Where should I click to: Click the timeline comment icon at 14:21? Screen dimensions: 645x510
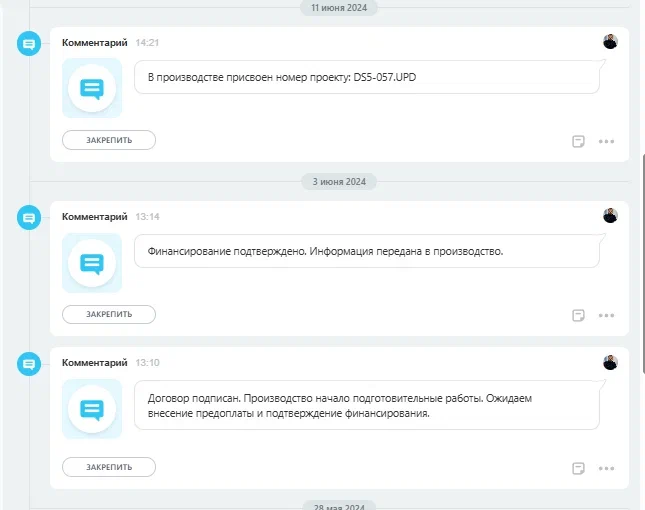point(29,44)
